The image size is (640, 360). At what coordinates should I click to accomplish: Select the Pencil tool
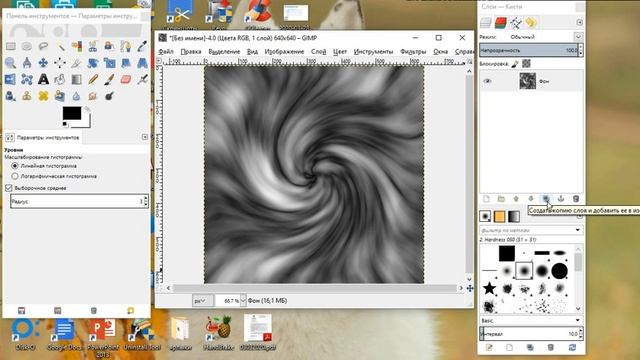pyautogui.click(x=93, y=79)
